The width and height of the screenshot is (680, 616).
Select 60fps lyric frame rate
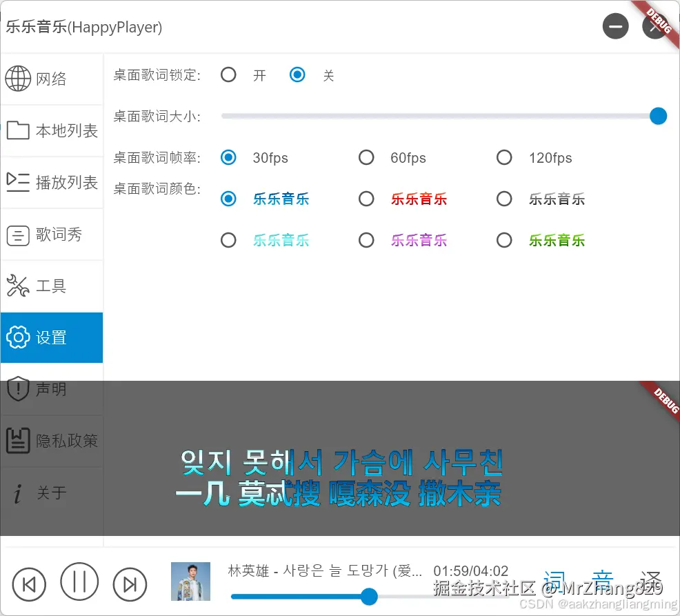(366, 157)
